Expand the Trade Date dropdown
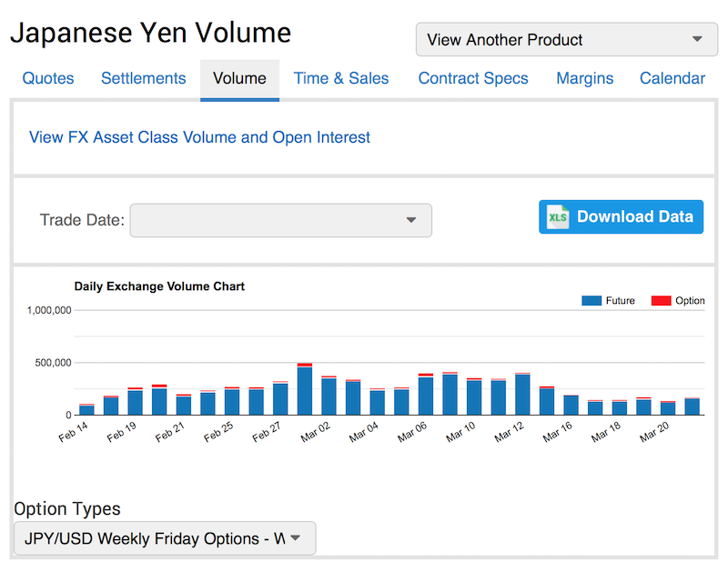Image resolution: width=728 pixels, height=572 pixels. coord(280,220)
